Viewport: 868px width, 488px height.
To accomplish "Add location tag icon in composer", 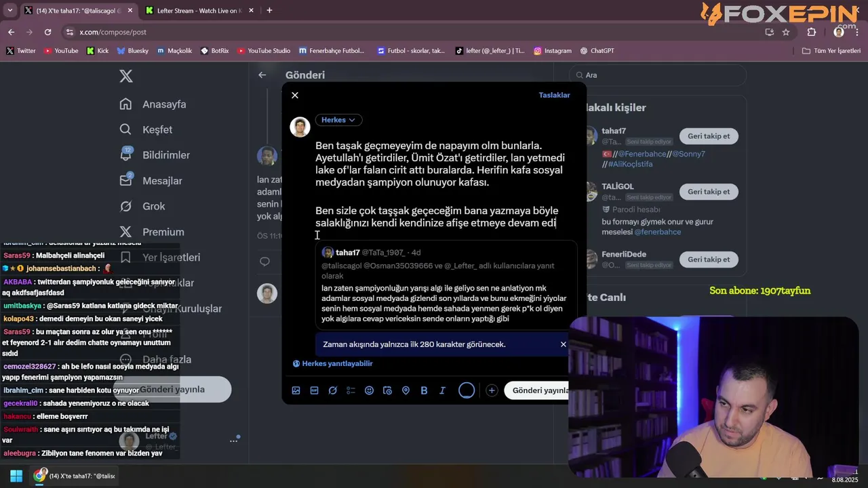I will [x=406, y=390].
